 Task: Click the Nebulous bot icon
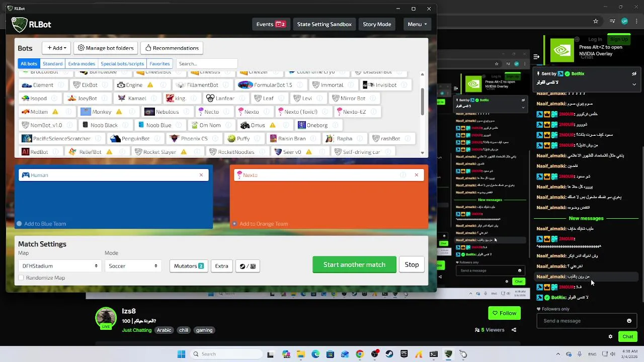(149, 112)
